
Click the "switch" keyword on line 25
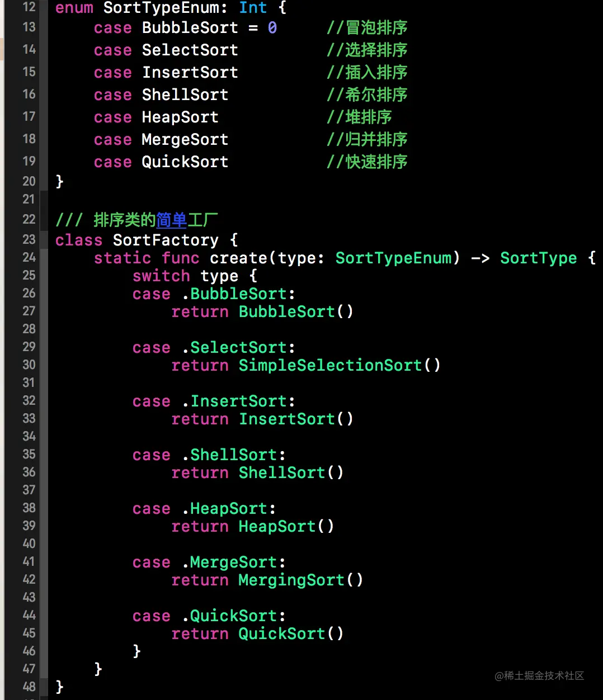[x=161, y=276]
